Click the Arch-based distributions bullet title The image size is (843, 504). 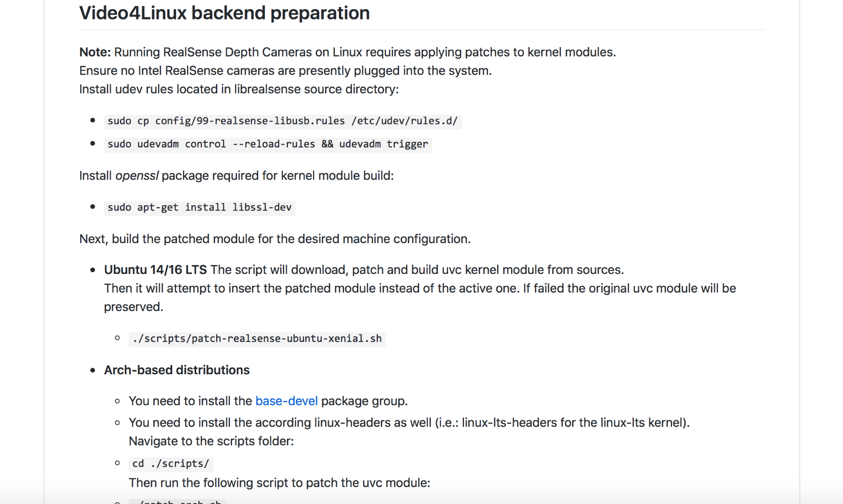point(176,370)
